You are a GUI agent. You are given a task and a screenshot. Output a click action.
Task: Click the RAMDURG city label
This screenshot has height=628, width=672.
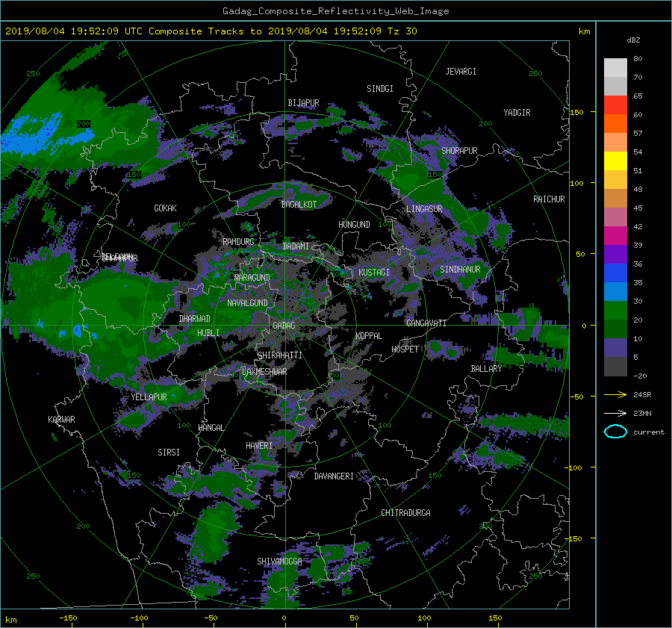tap(238, 242)
